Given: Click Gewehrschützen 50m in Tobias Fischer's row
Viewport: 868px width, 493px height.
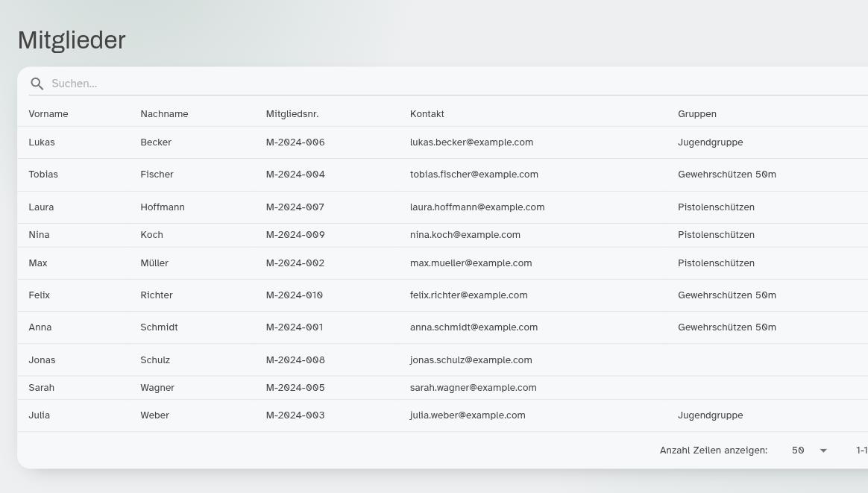Looking at the screenshot, I should tap(727, 175).
